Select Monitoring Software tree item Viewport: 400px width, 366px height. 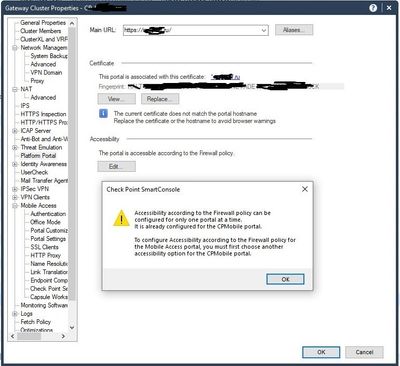pyautogui.click(x=44, y=305)
